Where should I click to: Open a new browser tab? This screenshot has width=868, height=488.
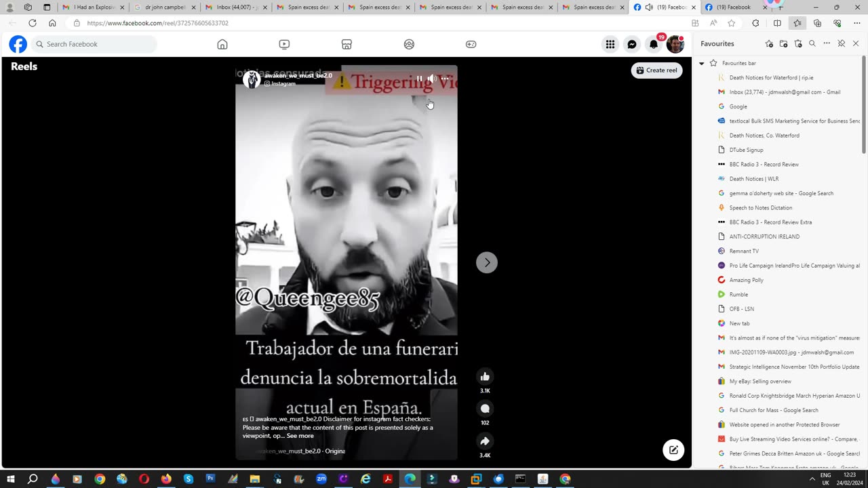pyautogui.click(x=780, y=7)
